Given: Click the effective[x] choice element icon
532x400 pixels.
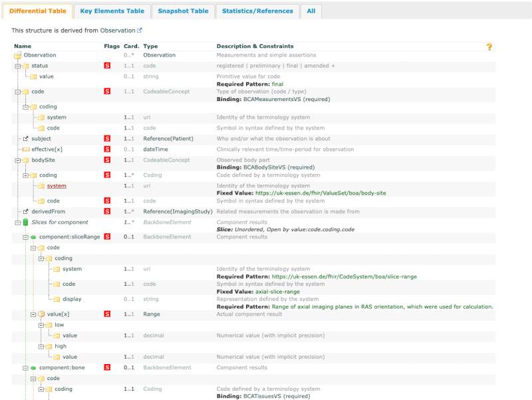Looking at the screenshot, I should point(26,149).
